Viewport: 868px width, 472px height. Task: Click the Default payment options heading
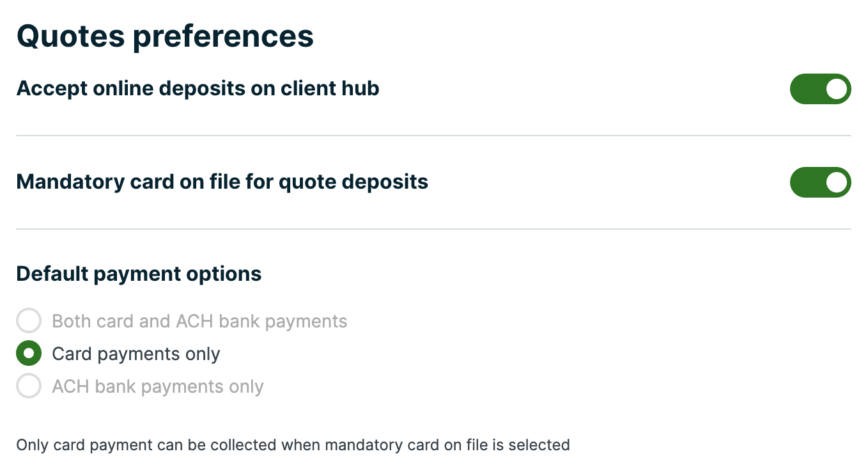tap(139, 274)
